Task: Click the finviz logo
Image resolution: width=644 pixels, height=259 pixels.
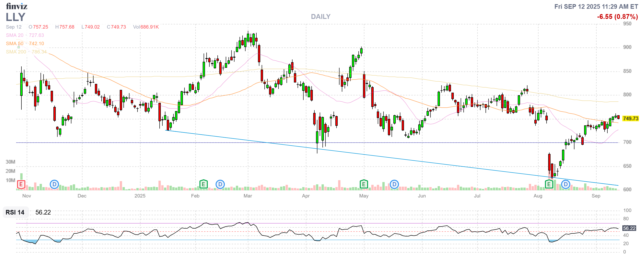Action: (x=17, y=6)
